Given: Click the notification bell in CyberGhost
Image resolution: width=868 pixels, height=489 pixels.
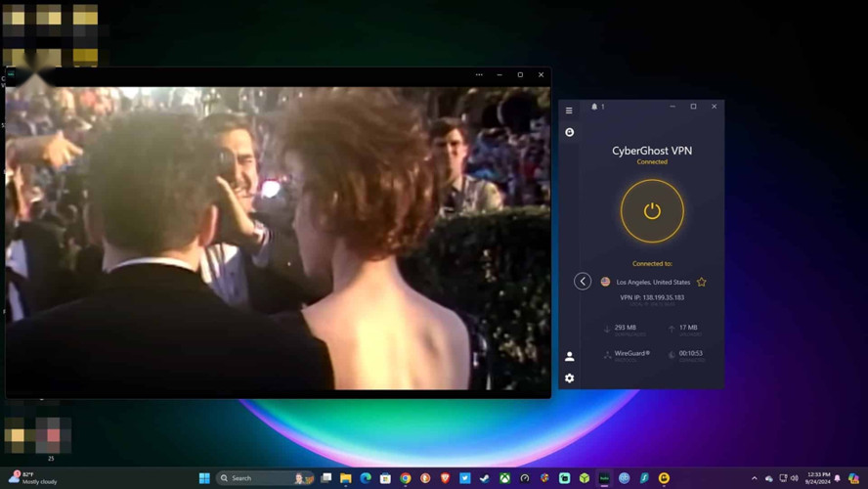Looking at the screenshot, I should [594, 107].
